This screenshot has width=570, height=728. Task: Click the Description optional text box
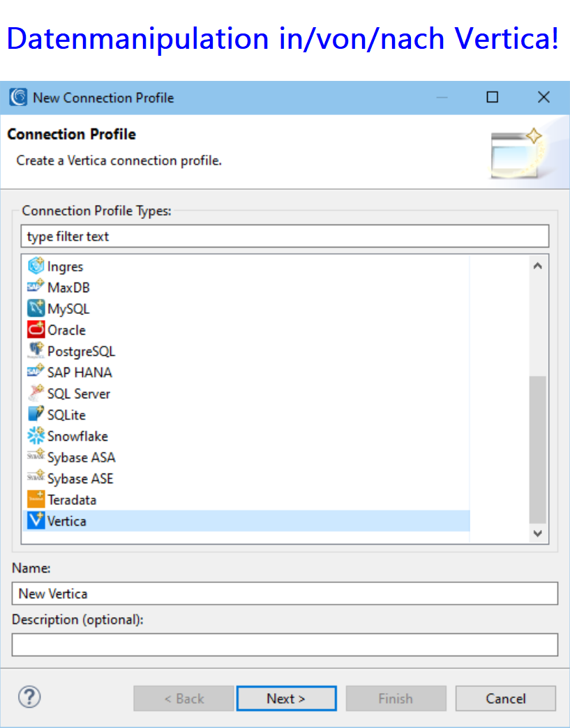coord(285,644)
